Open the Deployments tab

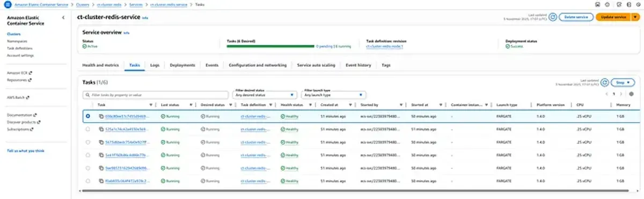pos(182,65)
